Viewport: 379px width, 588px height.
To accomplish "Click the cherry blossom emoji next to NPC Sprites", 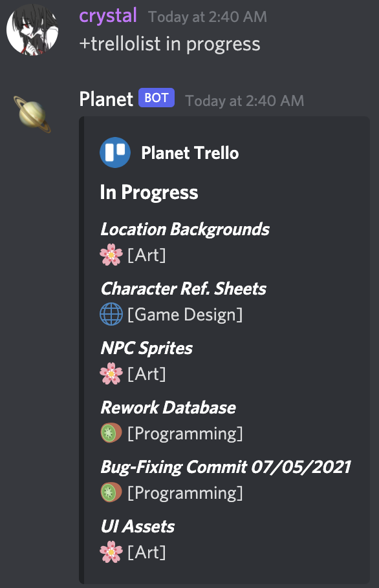I will (111, 373).
